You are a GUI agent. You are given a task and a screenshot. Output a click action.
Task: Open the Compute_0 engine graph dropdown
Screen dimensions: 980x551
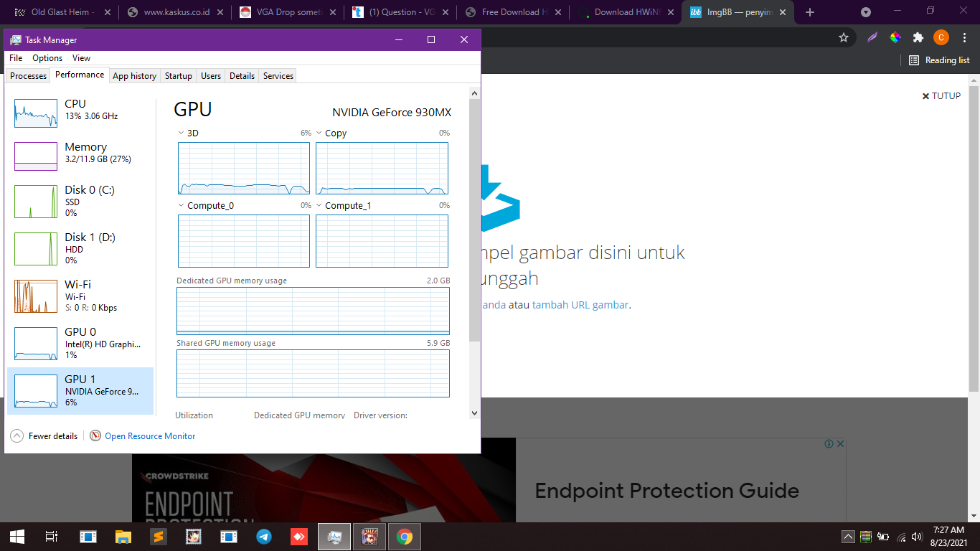tap(181, 205)
